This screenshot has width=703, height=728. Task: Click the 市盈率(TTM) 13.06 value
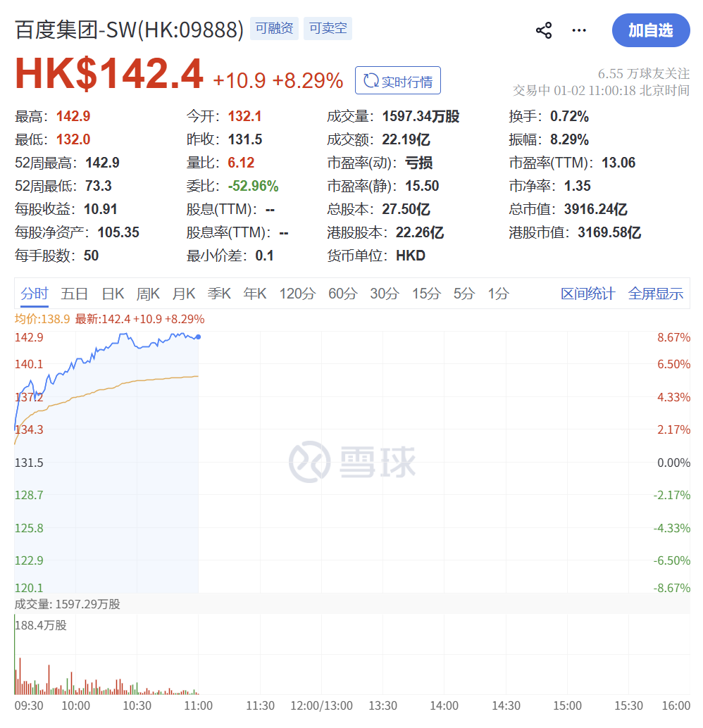[x=618, y=163]
